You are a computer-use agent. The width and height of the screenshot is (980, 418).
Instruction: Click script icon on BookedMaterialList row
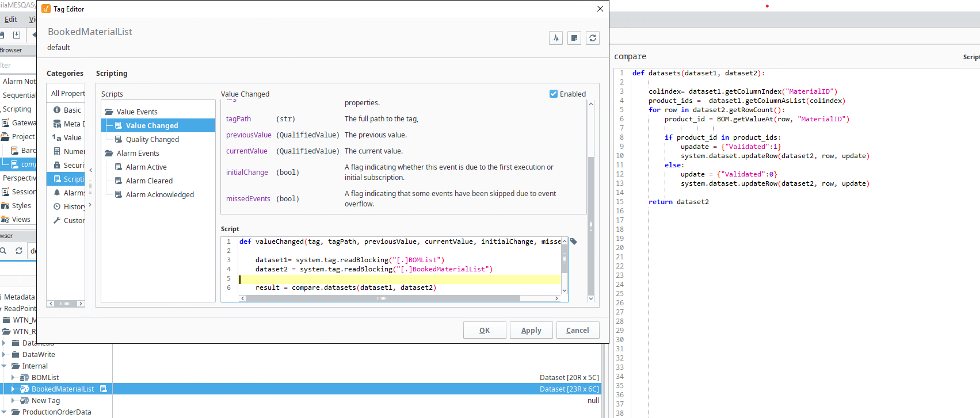pyautogui.click(x=104, y=389)
